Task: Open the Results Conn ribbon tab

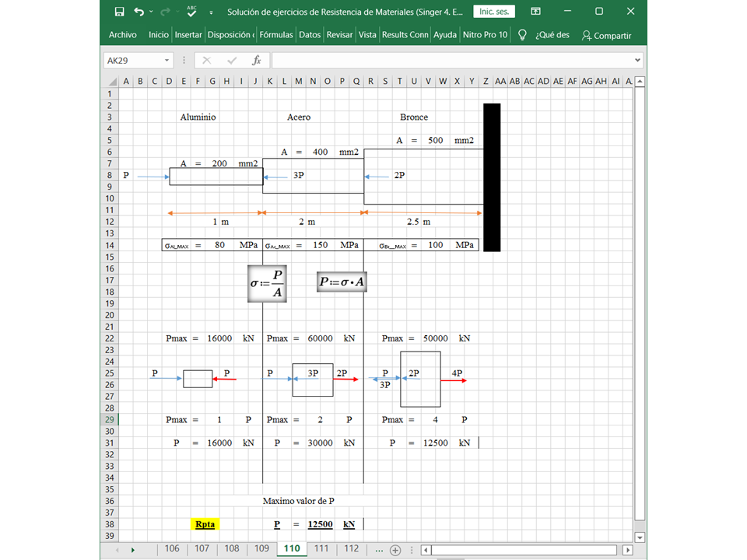Action: coord(405,35)
